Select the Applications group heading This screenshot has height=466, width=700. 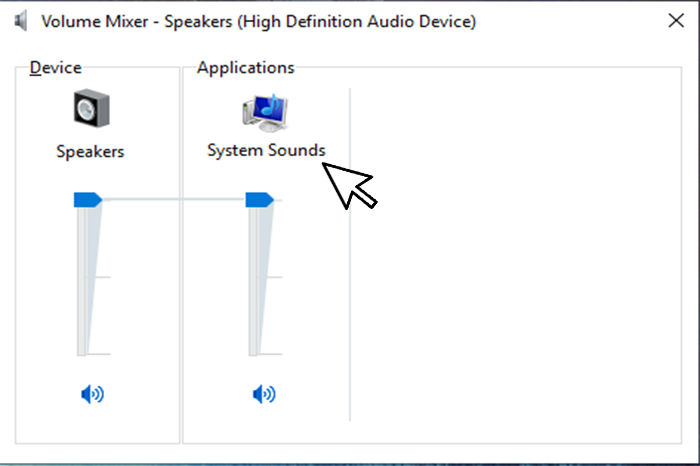pos(245,68)
